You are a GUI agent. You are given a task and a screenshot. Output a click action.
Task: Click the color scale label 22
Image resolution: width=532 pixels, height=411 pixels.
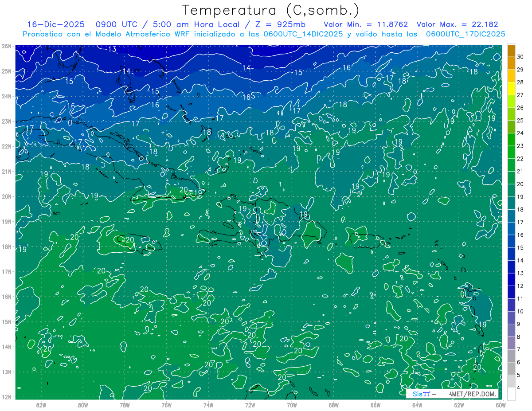520,159
